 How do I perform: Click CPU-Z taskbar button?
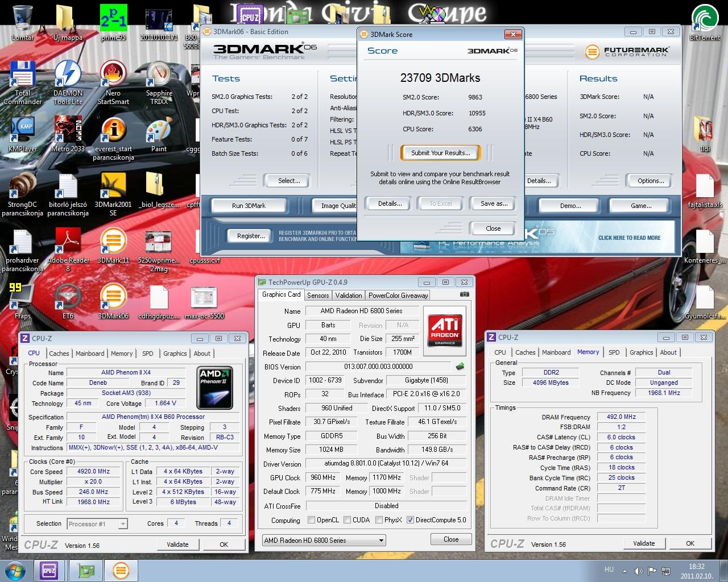point(48,570)
